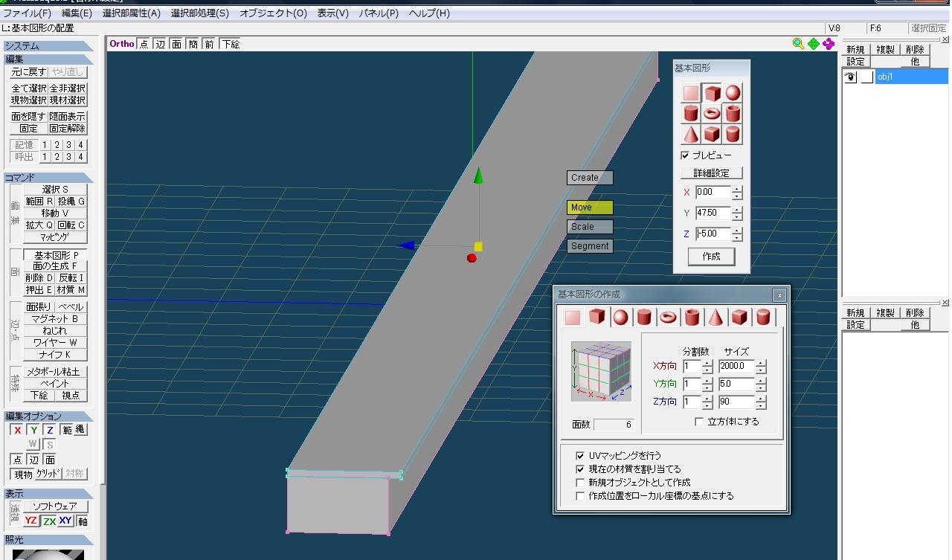Select the 基本図形 P command

pyautogui.click(x=55, y=255)
